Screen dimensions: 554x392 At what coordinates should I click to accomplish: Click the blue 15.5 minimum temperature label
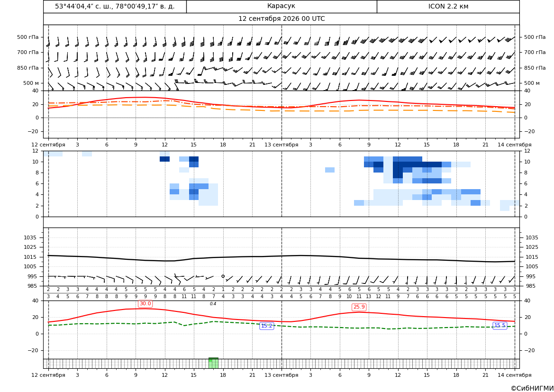click(500, 326)
